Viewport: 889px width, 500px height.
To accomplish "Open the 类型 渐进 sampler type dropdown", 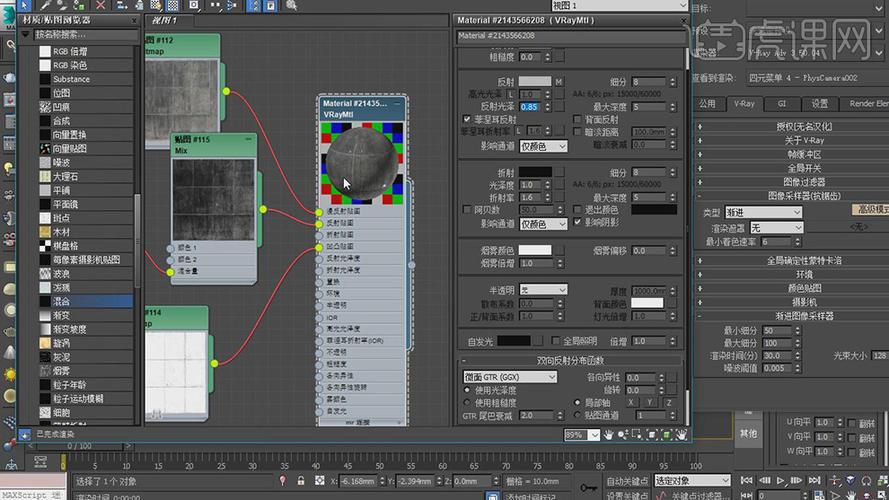I will (761, 213).
